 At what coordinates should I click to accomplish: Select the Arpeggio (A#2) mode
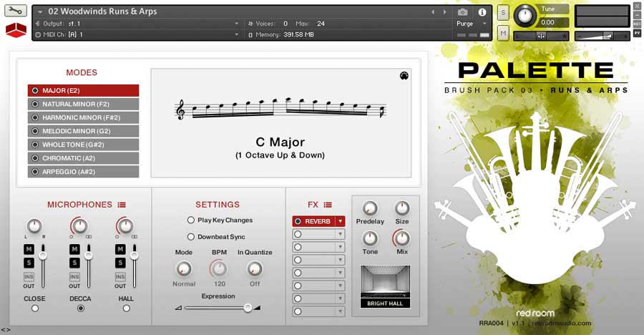pyautogui.click(x=84, y=171)
